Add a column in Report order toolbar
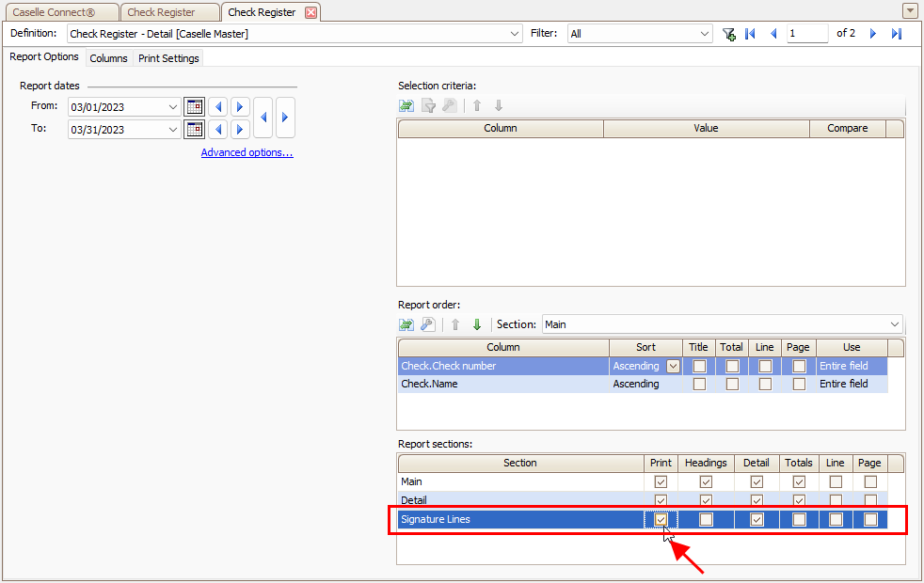 (406, 324)
